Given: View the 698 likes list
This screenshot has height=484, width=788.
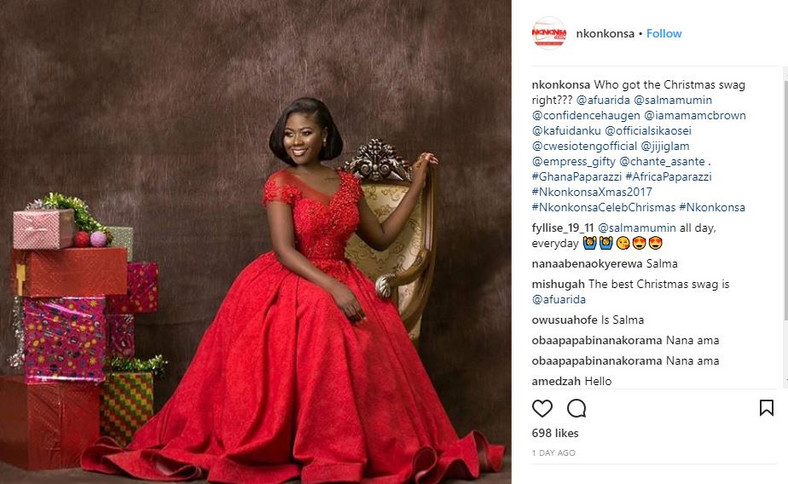Looking at the screenshot, I should 555,433.
